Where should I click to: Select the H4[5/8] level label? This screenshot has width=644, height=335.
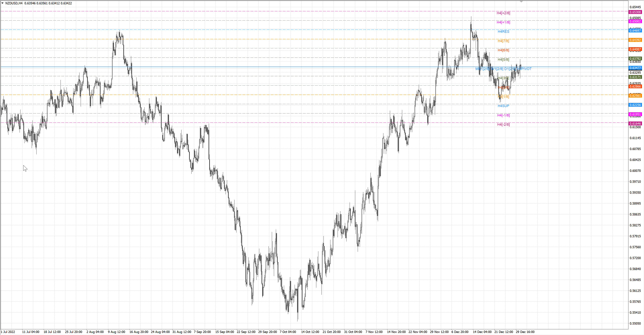(503, 60)
